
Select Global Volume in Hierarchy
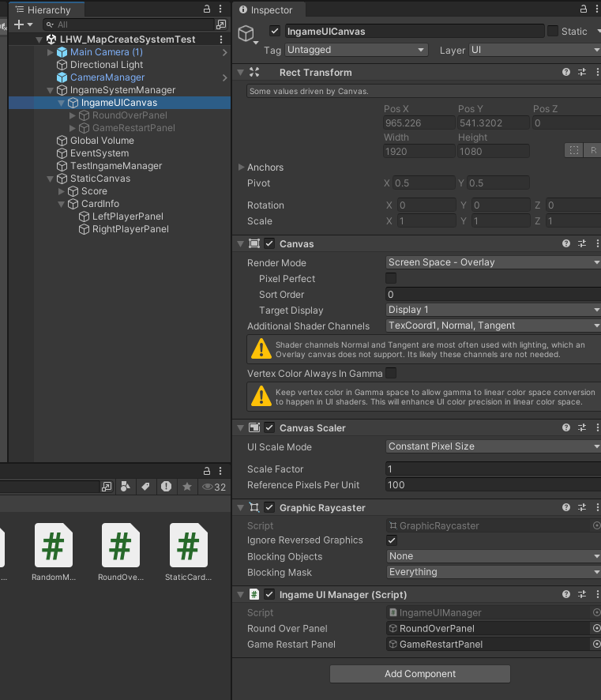(102, 141)
